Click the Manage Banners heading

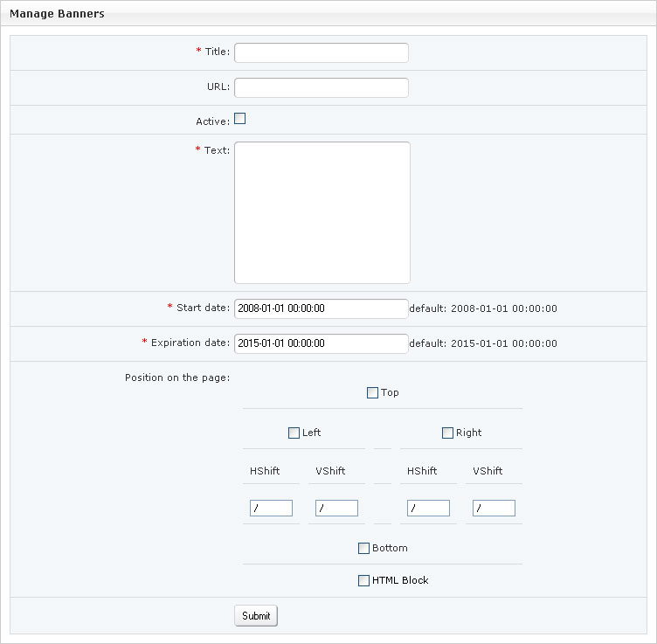57,14
